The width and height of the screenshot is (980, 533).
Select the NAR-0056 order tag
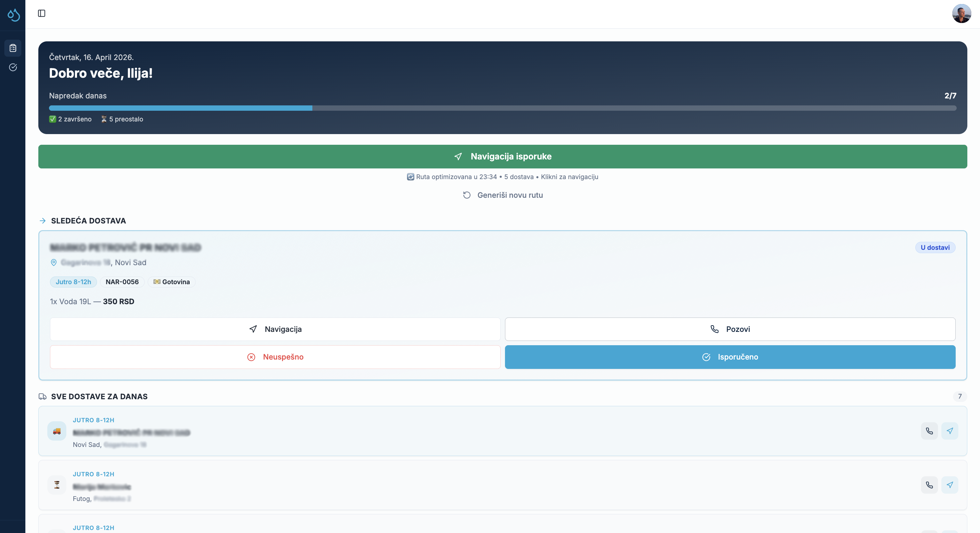122,282
